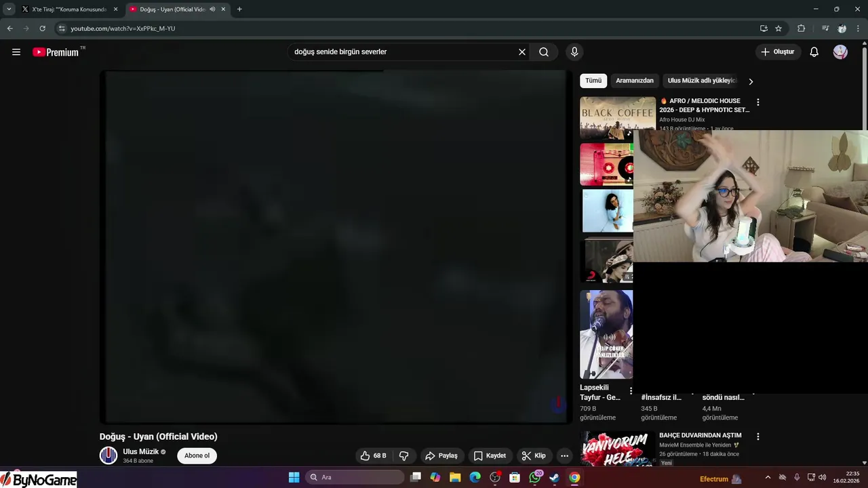The image size is (868, 488).
Task: Open Chrome media control icon
Action: pos(825,28)
